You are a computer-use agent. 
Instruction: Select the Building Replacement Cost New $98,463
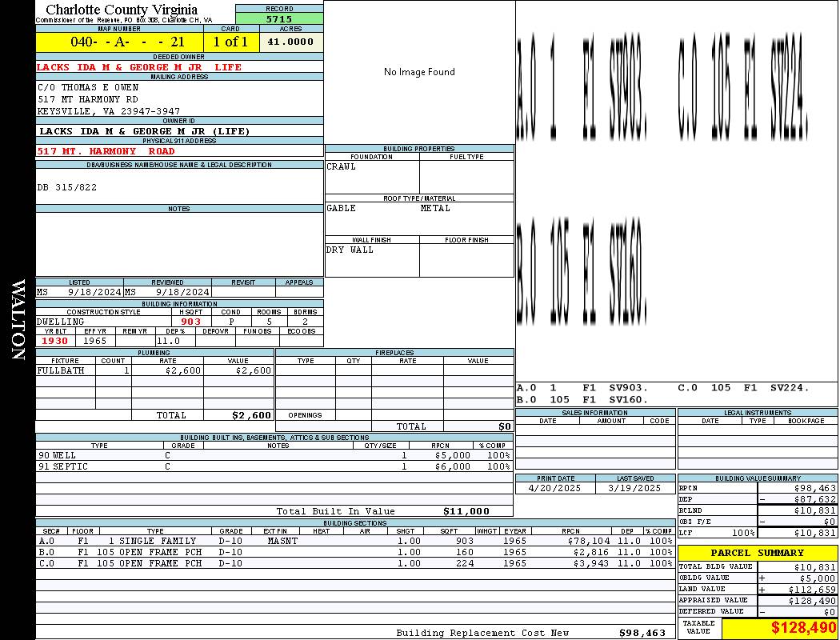tap(642, 633)
